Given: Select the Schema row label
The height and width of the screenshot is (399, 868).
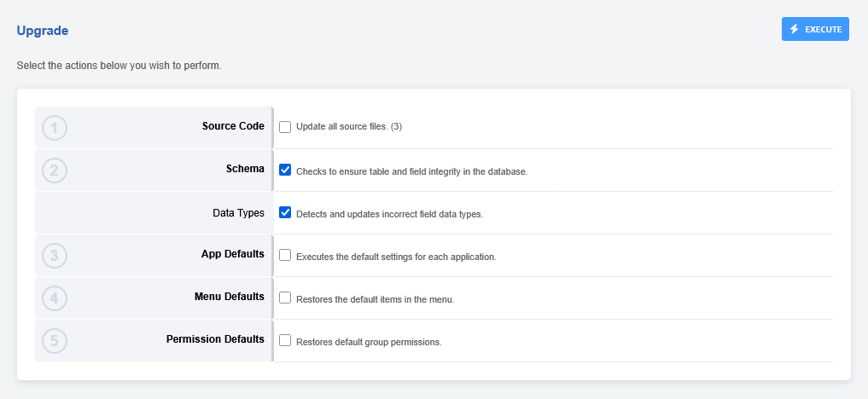Looking at the screenshot, I should pos(245,169).
